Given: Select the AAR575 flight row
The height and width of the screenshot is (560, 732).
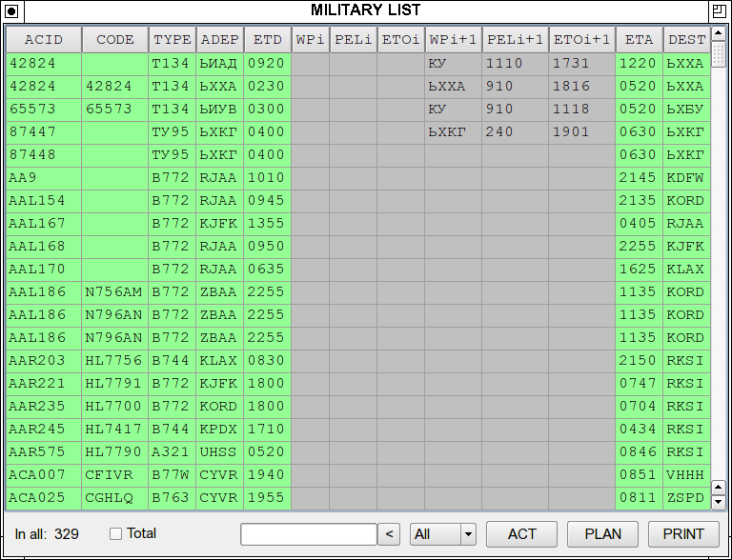Looking at the screenshot, I should coord(358,452).
